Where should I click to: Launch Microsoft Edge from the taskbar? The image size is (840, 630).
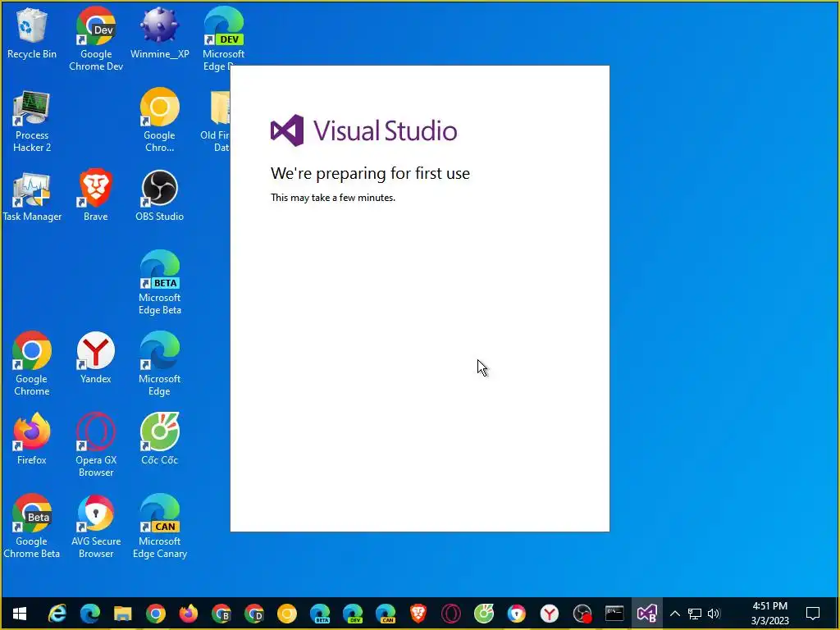point(90,614)
